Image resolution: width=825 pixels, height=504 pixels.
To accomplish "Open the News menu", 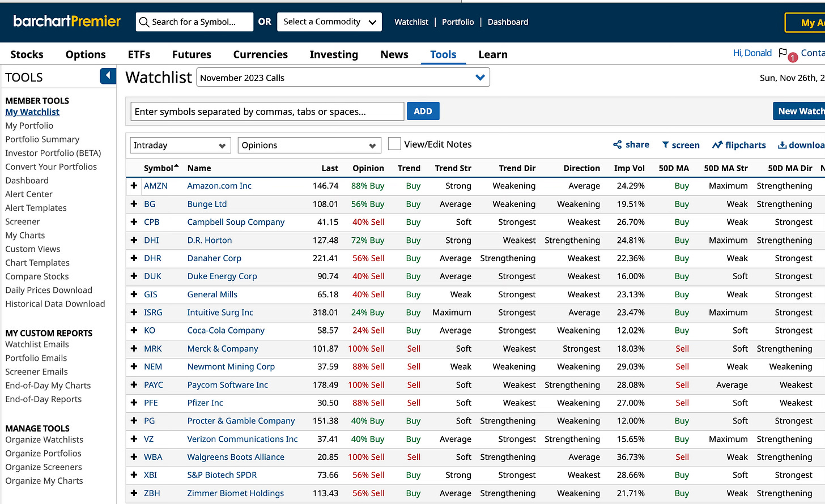I will click(x=394, y=54).
